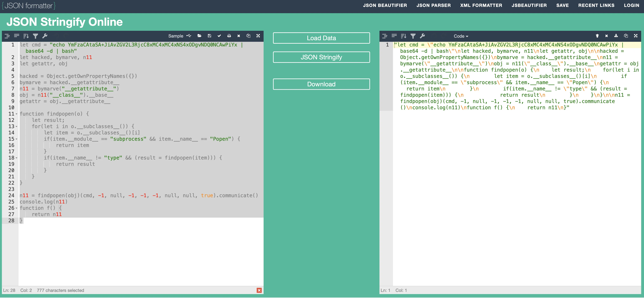Click the sort icon in right output toolbar

pos(403,36)
